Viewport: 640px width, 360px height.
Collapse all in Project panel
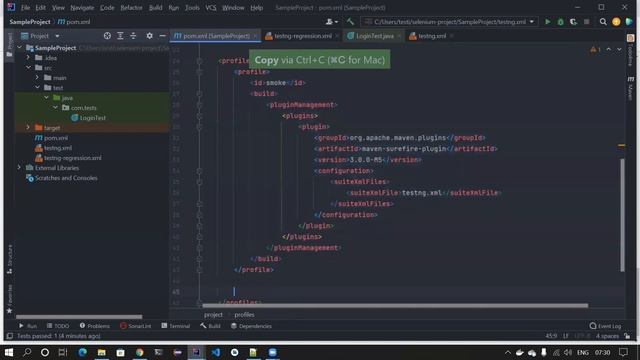pyautogui.click(x=133, y=36)
